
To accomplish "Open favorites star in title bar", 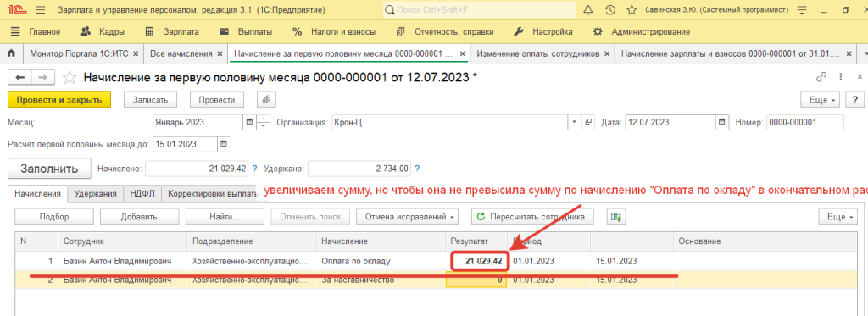I will 631,10.
